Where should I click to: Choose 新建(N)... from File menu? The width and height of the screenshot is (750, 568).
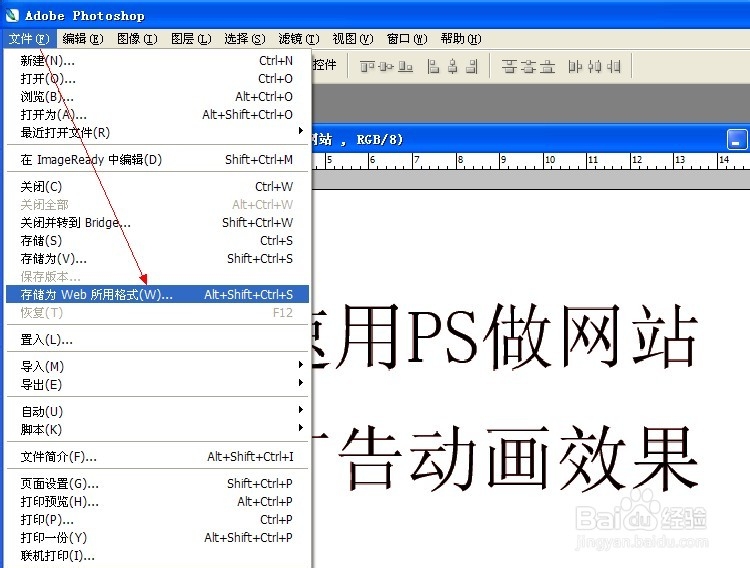point(157,61)
